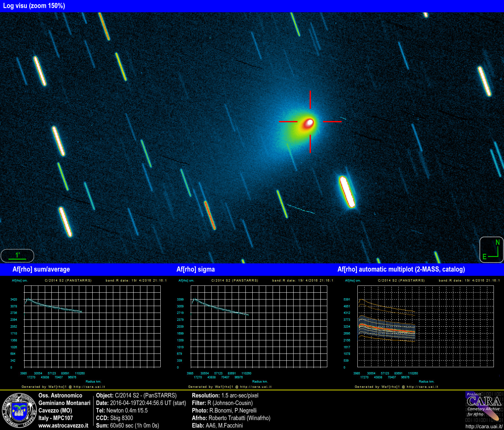Click the 'Elab: AA6, M.Facchini' line
This screenshot has height=430, width=504.
pyautogui.click(x=217, y=425)
